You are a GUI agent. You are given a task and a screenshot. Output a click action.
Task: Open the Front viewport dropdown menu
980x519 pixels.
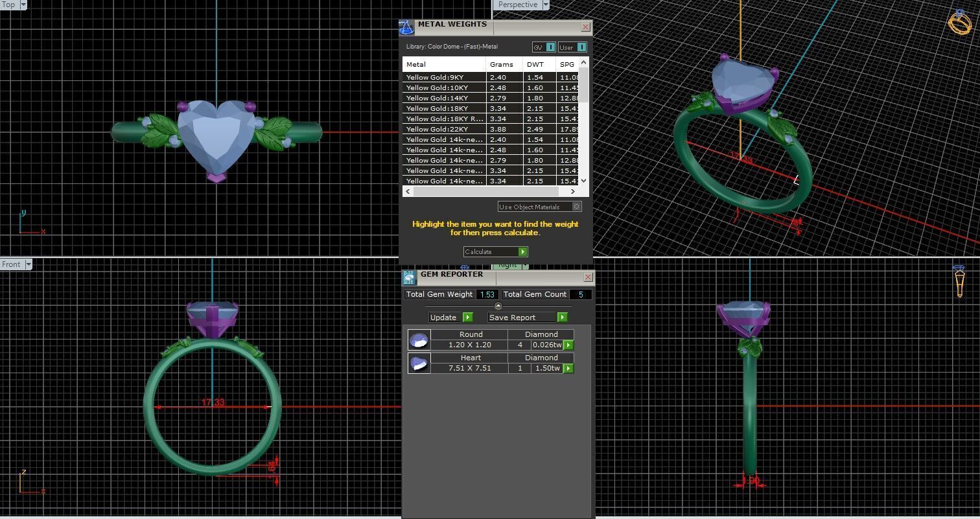point(29,264)
